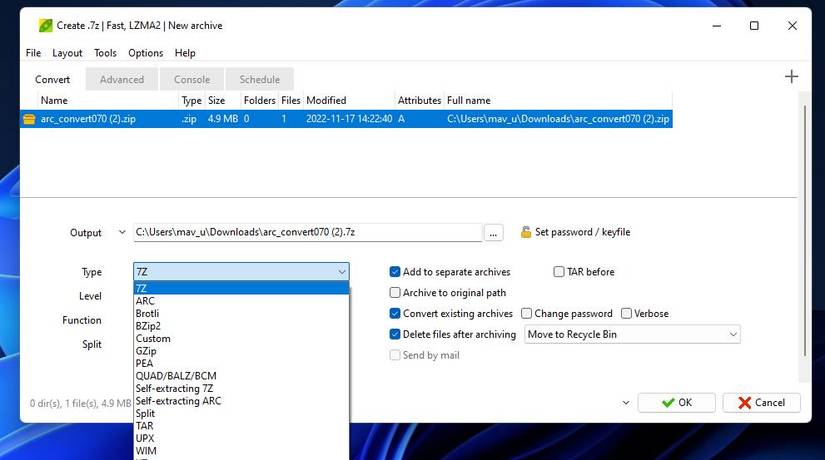Click the PeaZip leaf icon in title bar
Image resolution: width=825 pixels, height=460 pixels.
46,25
